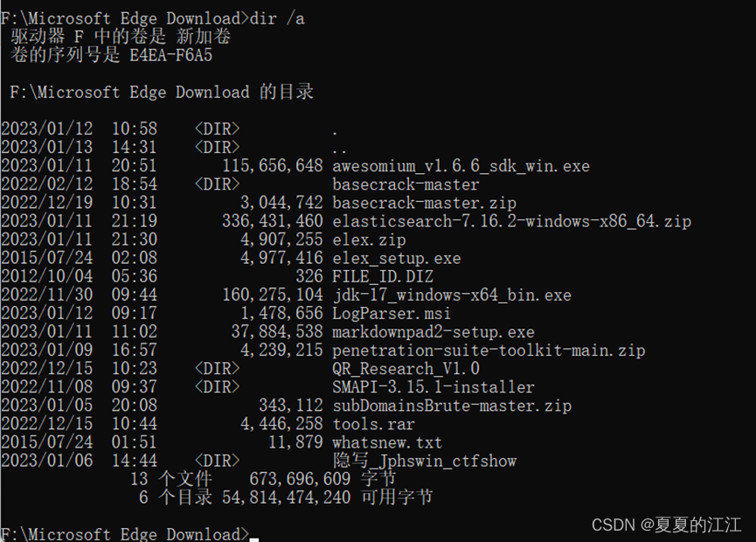
Task: Click the QR_Research_V1.0 directory name
Action: coord(406,369)
